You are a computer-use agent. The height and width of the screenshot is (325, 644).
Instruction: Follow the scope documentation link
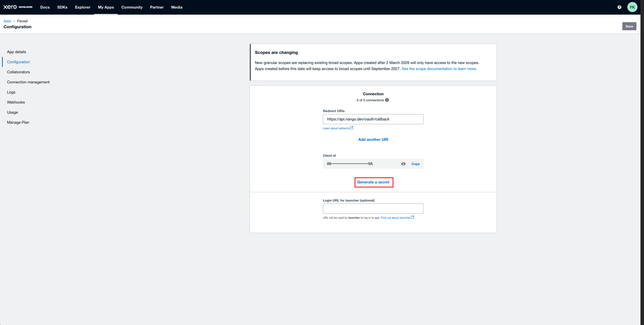click(x=439, y=69)
